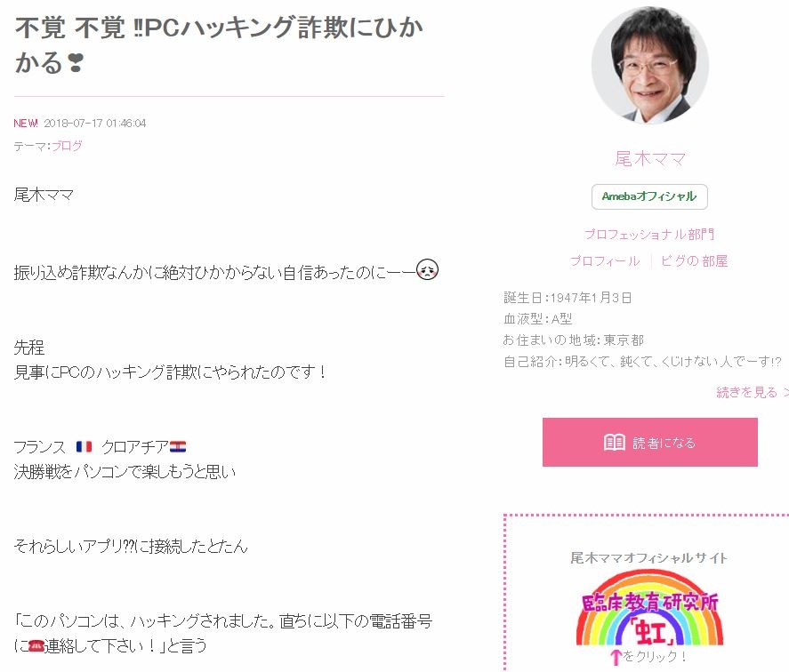The width and height of the screenshot is (789, 672).
Task: Click the open book icon on the pink button
Action: click(614, 443)
